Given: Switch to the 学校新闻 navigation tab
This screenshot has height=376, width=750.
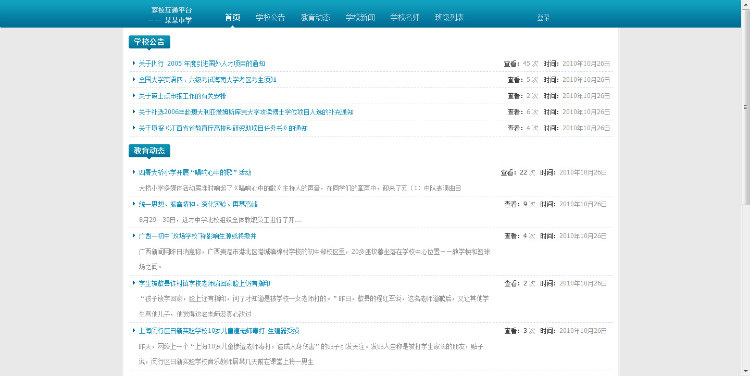Looking at the screenshot, I should 360,18.
